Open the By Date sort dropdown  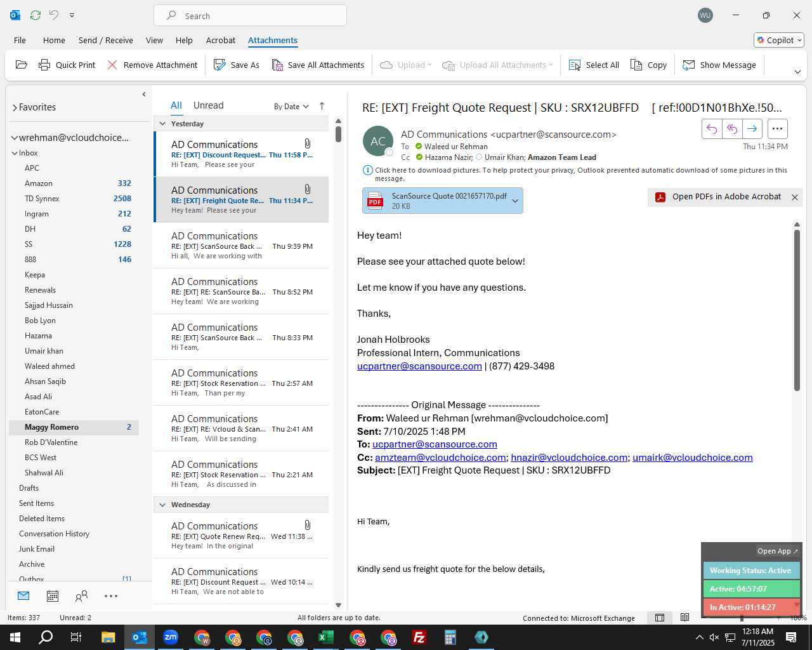[291, 106]
